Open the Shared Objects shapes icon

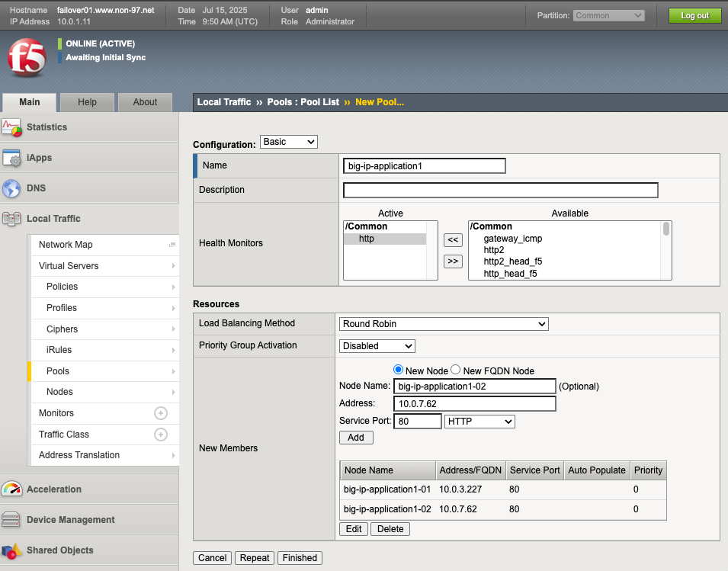[11, 550]
